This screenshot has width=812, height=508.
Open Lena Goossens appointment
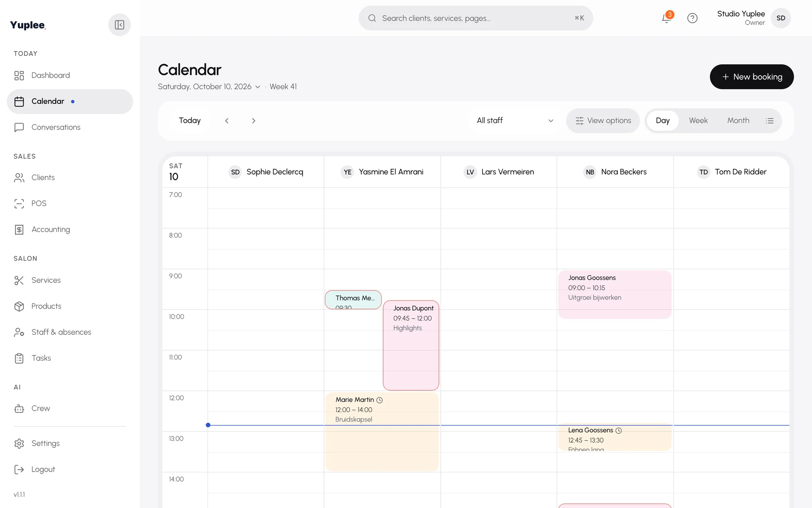[x=614, y=438]
